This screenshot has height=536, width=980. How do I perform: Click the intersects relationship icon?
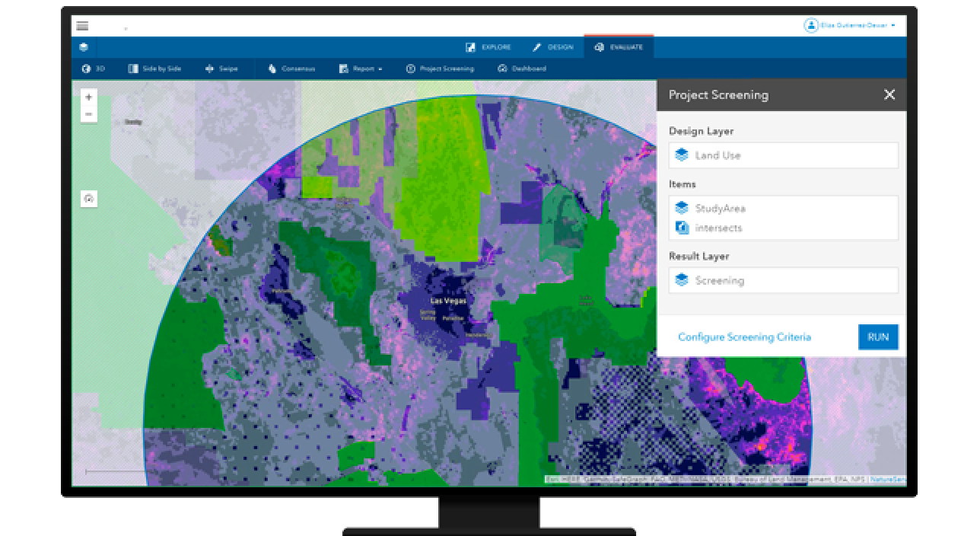tap(682, 228)
